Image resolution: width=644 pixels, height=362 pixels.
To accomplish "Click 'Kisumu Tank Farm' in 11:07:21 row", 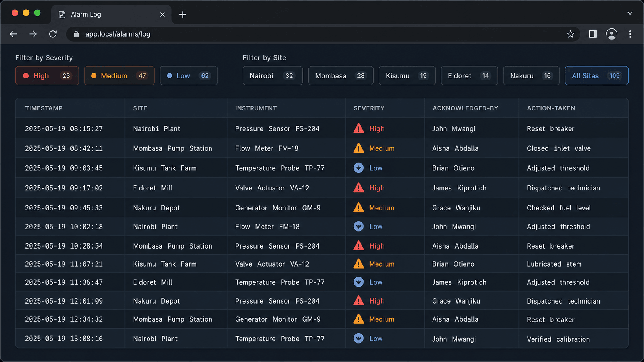I will point(164,264).
